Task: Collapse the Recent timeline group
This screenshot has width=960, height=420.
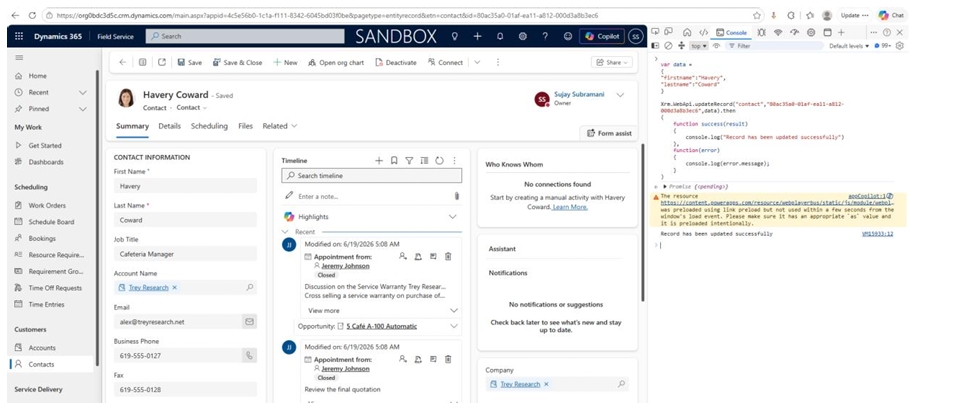Action: pyautogui.click(x=285, y=232)
